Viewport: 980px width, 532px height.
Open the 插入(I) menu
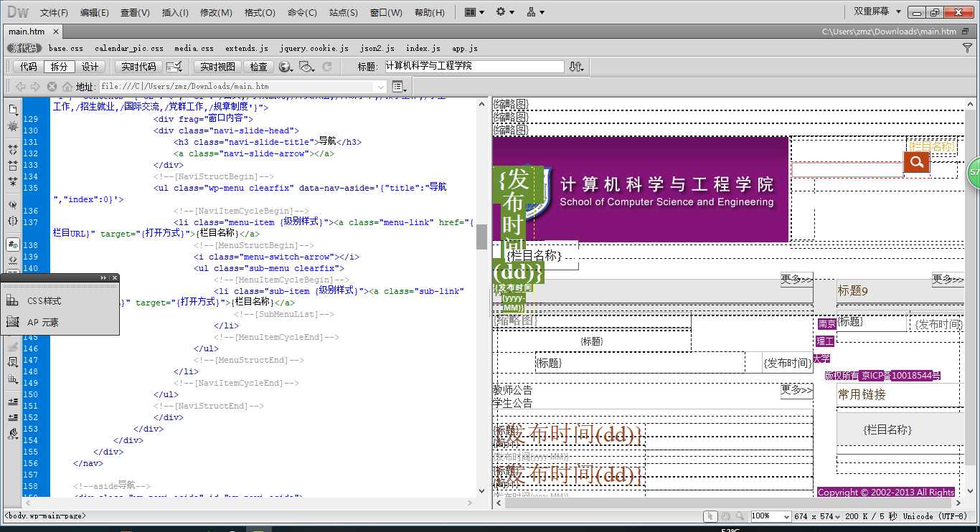pos(175,13)
